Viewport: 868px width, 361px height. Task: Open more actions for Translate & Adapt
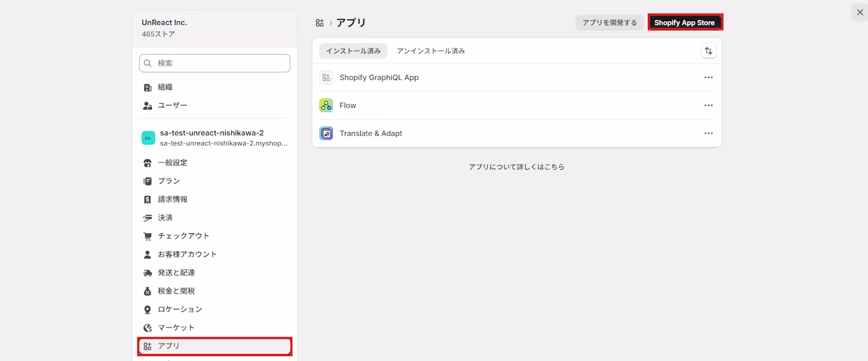click(709, 133)
